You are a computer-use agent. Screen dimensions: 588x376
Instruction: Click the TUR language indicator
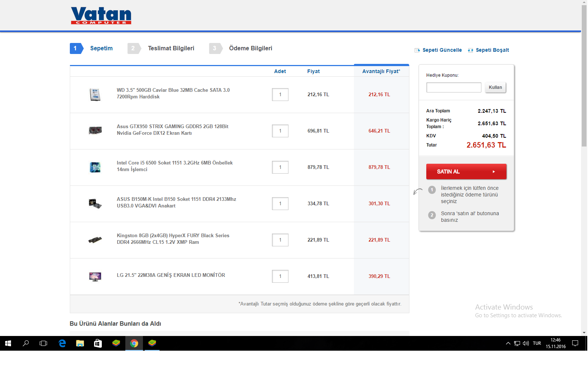537,343
